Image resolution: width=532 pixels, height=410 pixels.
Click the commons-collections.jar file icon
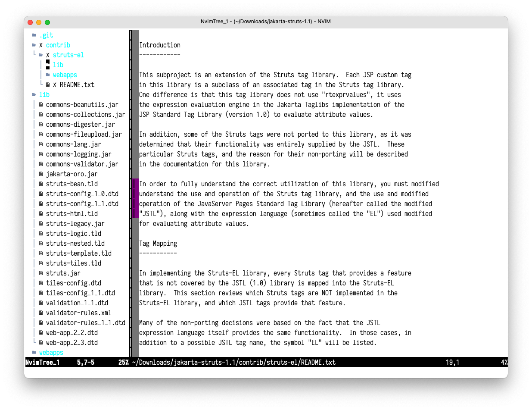(x=41, y=115)
